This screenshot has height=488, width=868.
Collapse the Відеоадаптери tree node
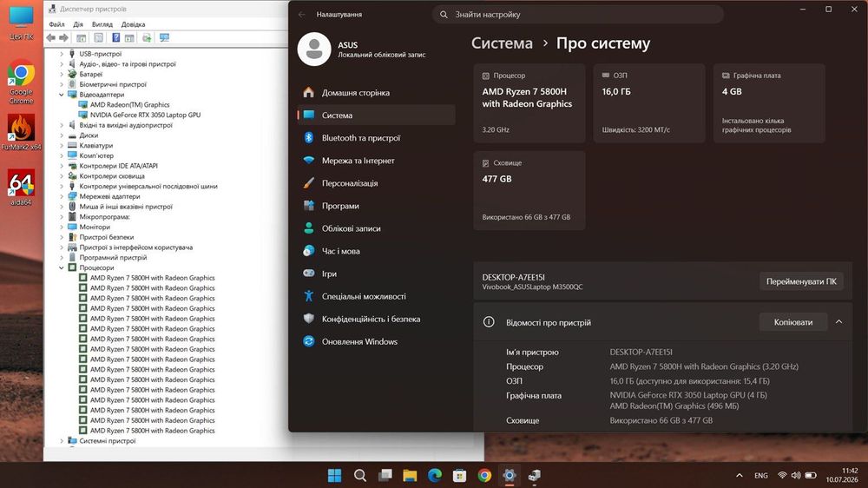pos(62,95)
